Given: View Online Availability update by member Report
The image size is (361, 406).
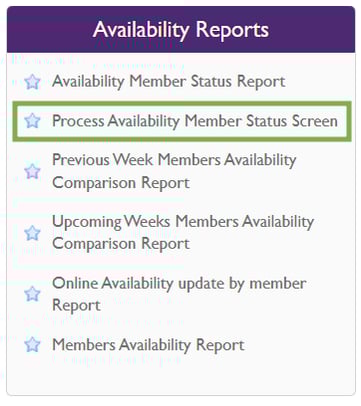Looking at the screenshot, I should tap(179, 294).
